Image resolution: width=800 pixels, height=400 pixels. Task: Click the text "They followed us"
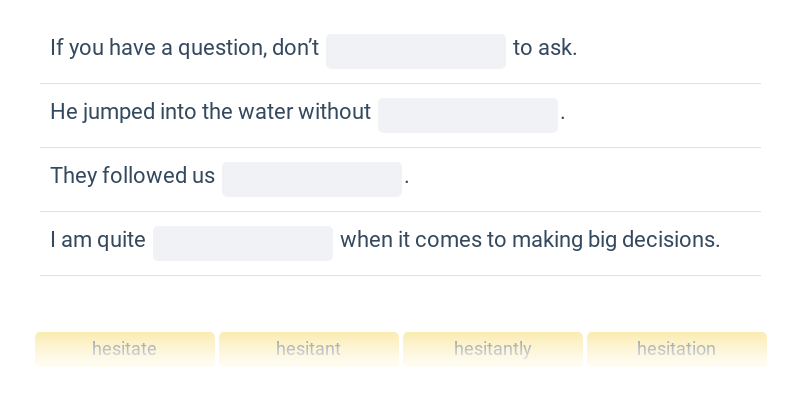(132, 176)
